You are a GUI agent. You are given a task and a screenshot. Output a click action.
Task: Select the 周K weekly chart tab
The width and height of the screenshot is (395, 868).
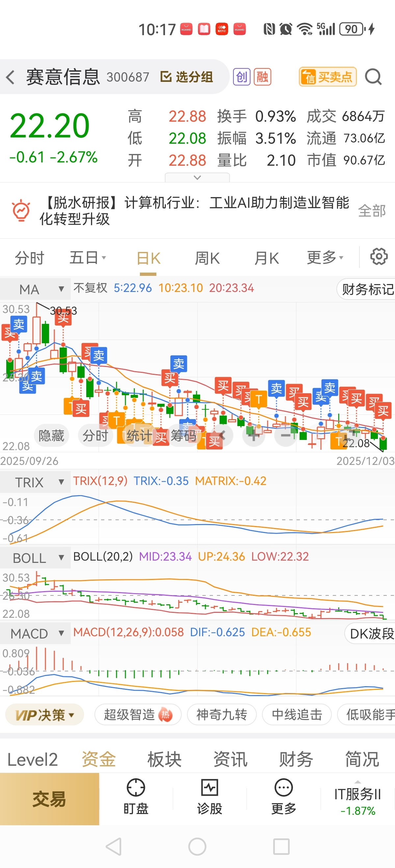[x=207, y=258]
